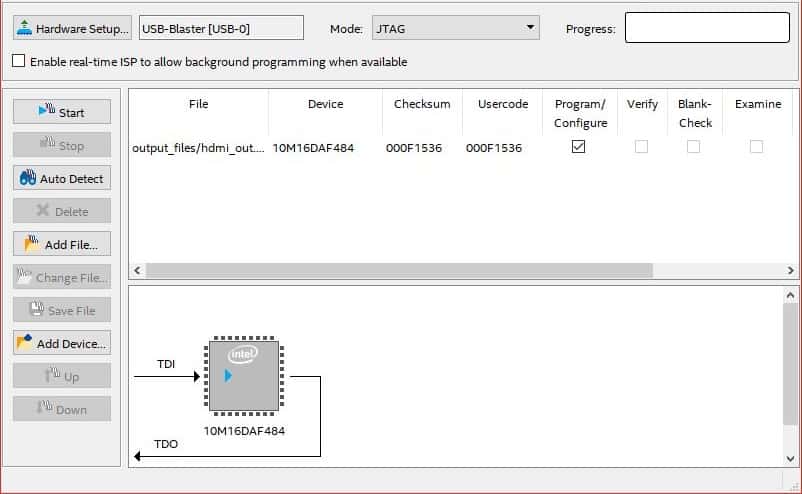Click the Save File button
This screenshot has width=802, height=494.
pos(62,310)
